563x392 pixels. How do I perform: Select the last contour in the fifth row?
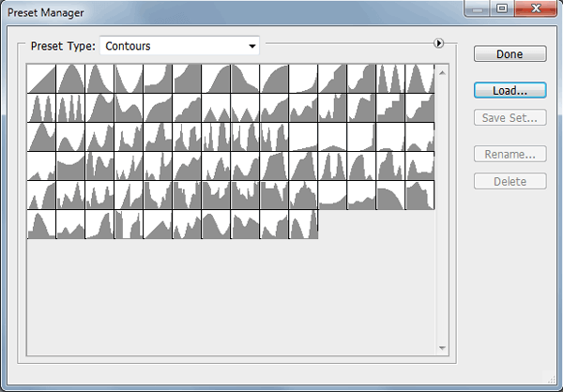pyautogui.click(x=419, y=195)
